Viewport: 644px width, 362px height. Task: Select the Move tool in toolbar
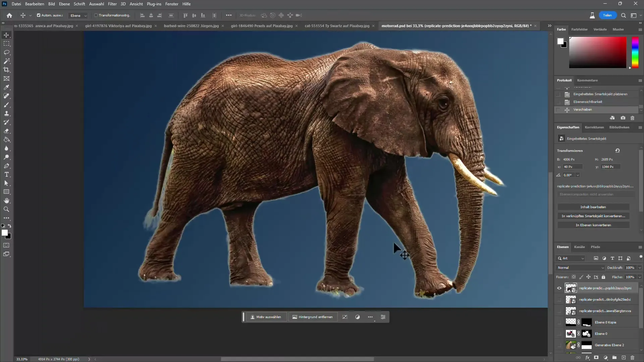tap(6, 35)
